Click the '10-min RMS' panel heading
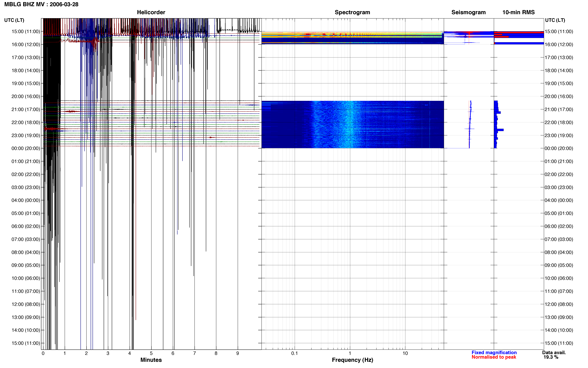Viewport: 588px width, 368px height. [518, 12]
